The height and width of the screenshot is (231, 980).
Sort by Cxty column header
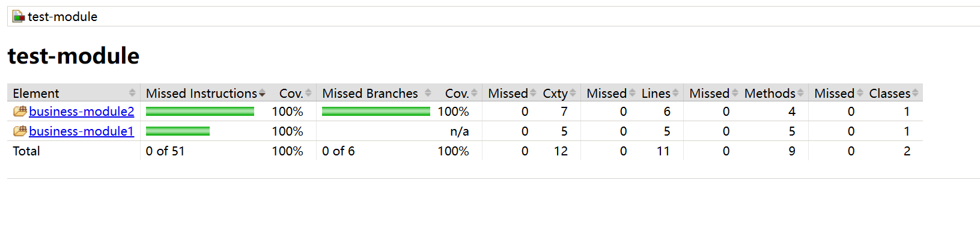pos(559,93)
